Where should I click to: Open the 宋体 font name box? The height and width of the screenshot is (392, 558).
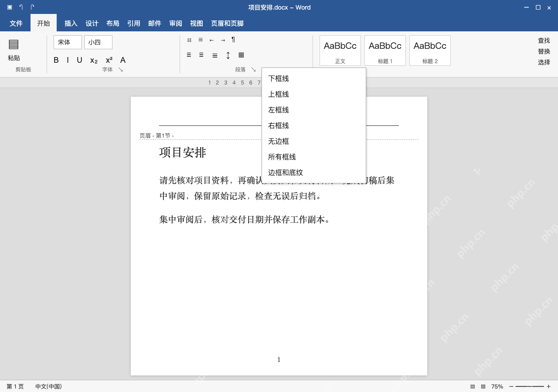tap(68, 42)
